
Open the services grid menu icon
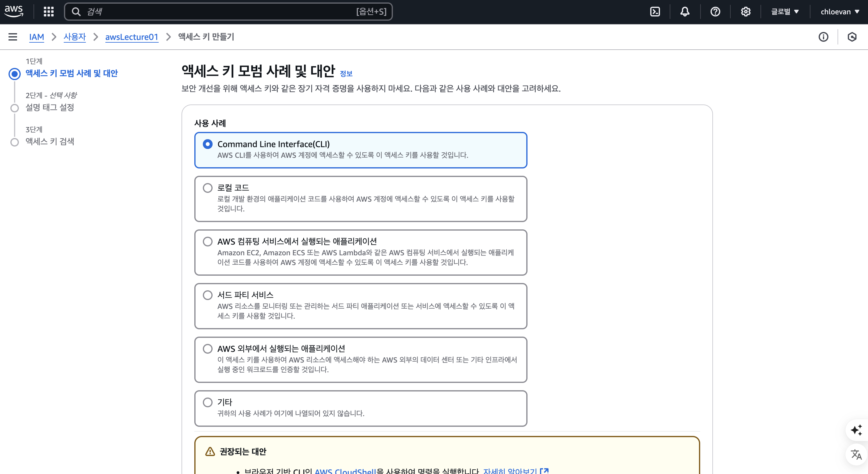(x=49, y=12)
